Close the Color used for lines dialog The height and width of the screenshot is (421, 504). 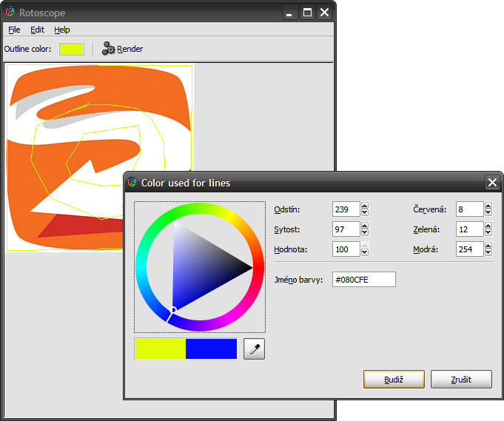pyautogui.click(x=492, y=183)
